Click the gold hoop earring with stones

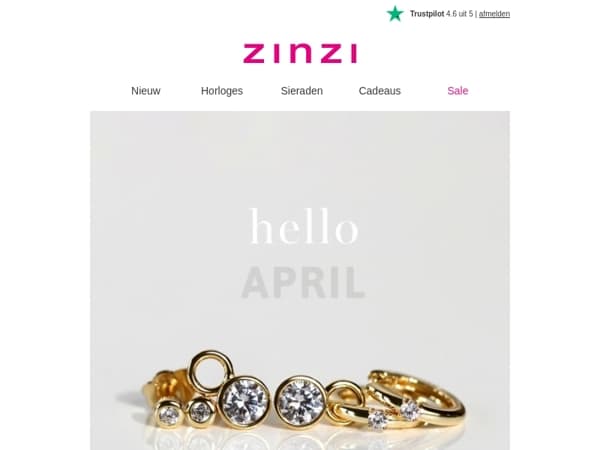click(415, 398)
